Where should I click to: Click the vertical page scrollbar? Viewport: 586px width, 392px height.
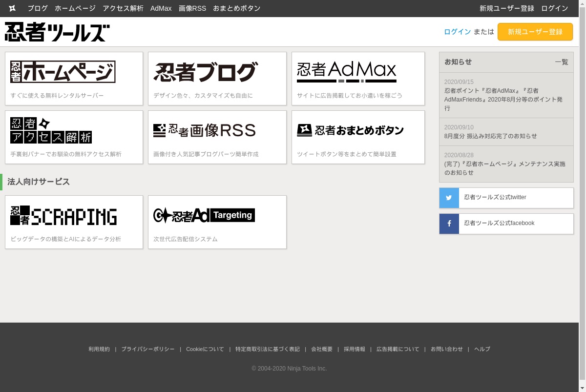582,196
